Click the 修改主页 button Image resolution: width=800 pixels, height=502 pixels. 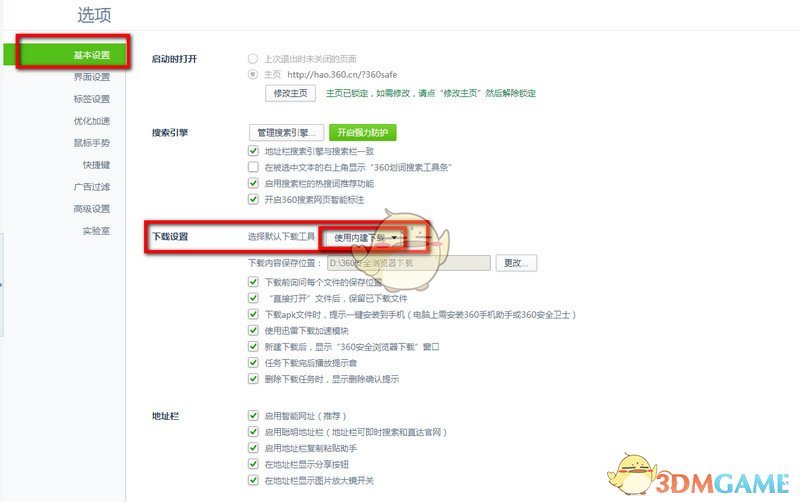click(x=290, y=93)
